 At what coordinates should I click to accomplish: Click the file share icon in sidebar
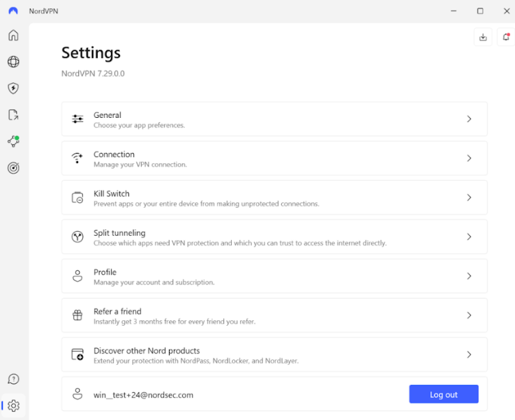[13, 115]
